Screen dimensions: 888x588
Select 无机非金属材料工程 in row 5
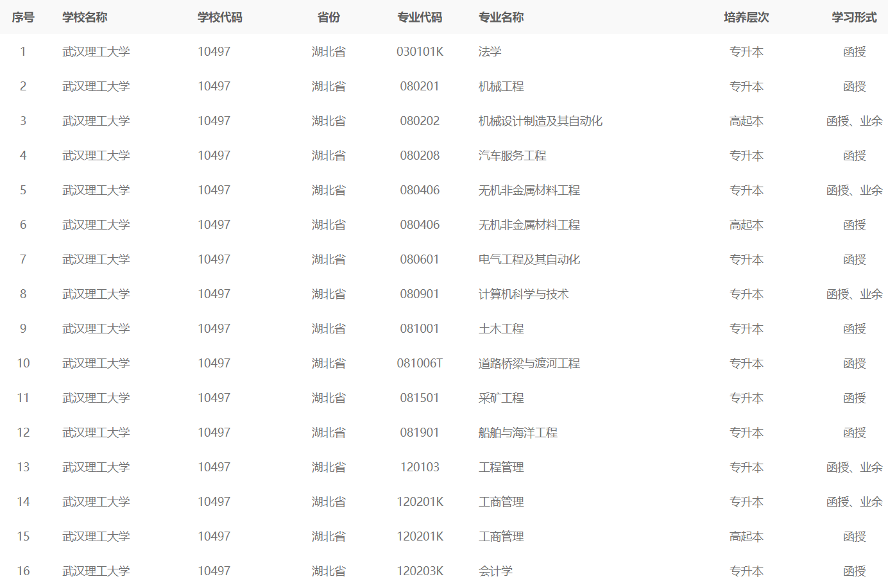[529, 190]
